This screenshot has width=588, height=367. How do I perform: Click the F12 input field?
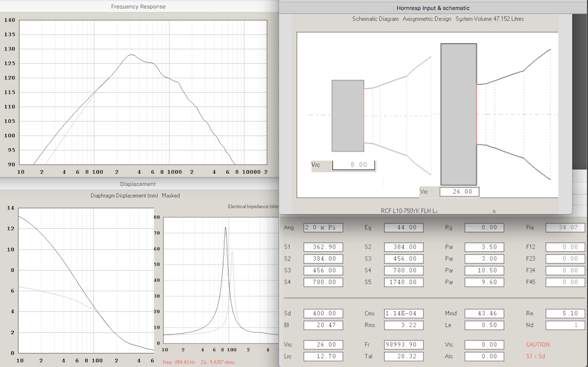[x=565, y=247]
